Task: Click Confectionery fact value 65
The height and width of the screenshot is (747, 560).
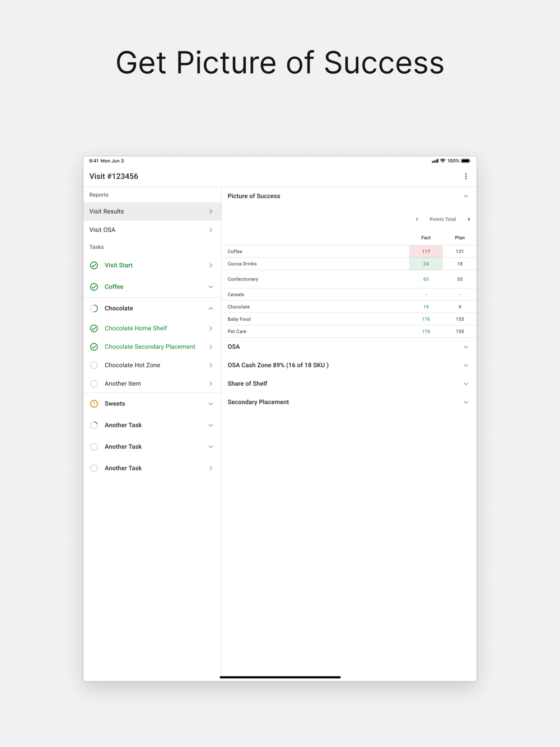Action: [x=426, y=279]
